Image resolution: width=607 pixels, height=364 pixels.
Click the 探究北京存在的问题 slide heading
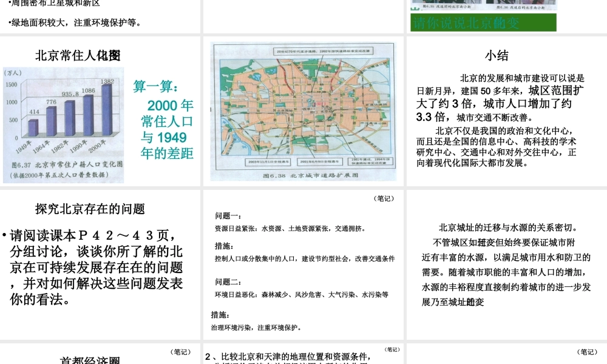tap(90, 209)
